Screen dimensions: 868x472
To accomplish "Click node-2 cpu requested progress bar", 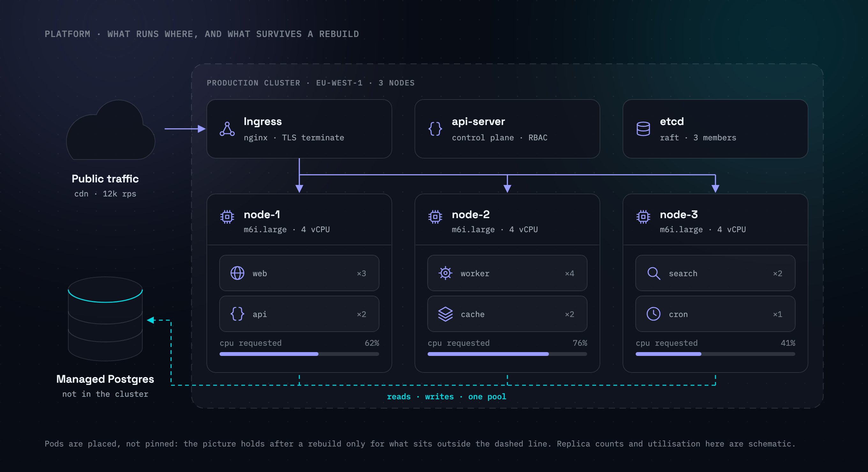I will coord(507,354).
